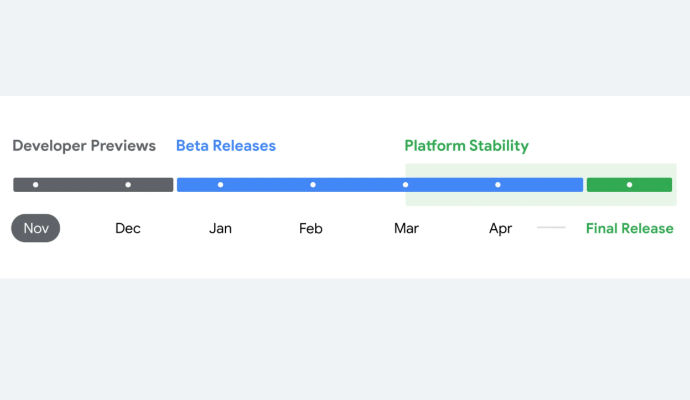Select the highlighted Nov month pill
Screen dimensions: 690x400
point(36,228)
